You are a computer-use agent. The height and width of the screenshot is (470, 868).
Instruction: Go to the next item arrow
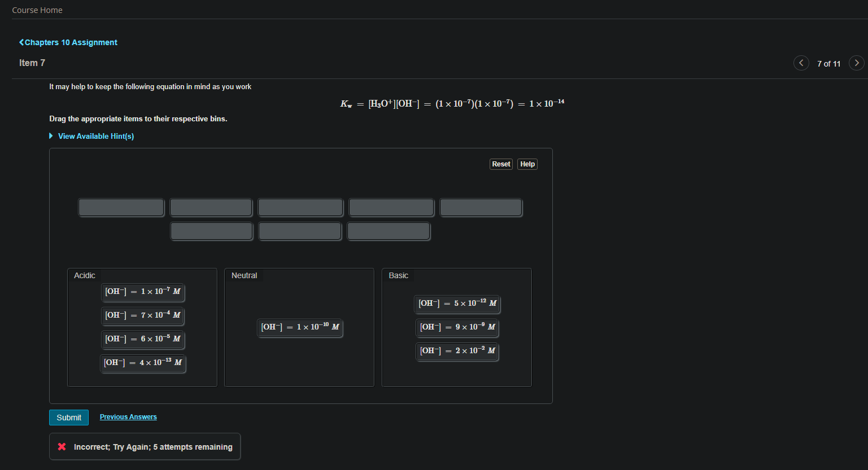tap(856, 63)
